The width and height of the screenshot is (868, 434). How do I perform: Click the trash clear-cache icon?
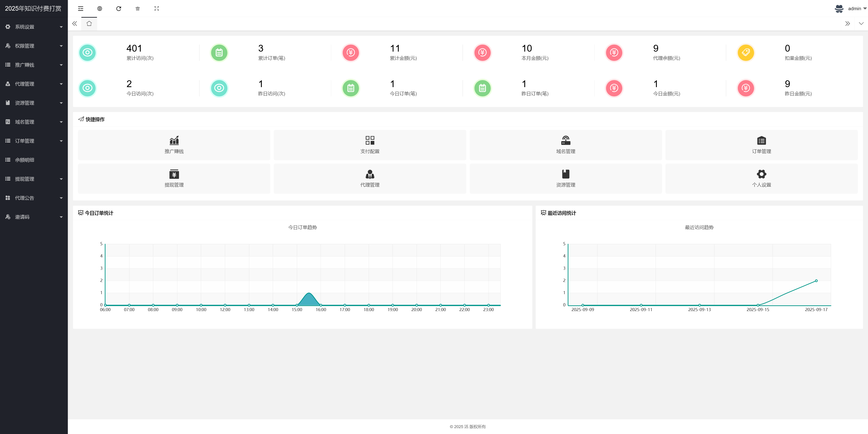coord(137,8)
